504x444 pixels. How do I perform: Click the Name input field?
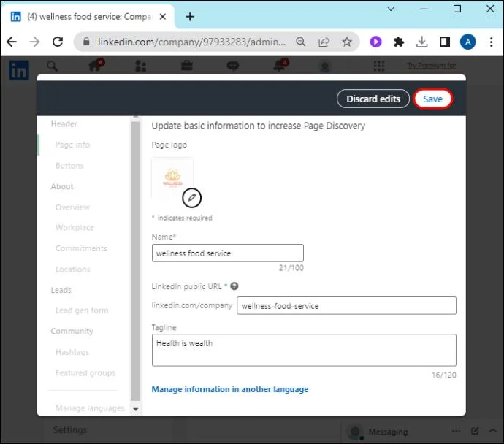[x=228, y=253]
